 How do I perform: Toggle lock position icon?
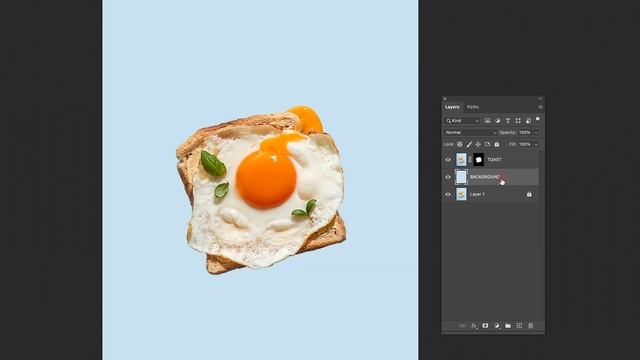[x=478, y=144]
